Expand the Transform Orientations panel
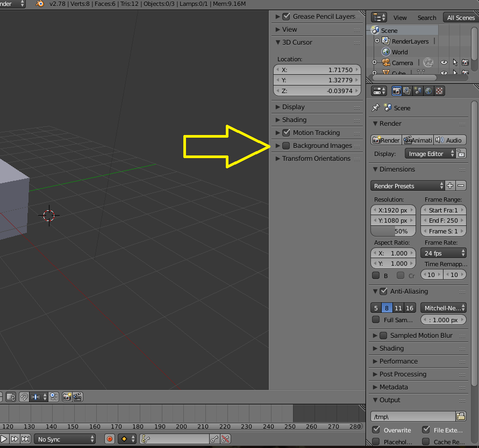The image size is (479, 448). tap(316, 159)
